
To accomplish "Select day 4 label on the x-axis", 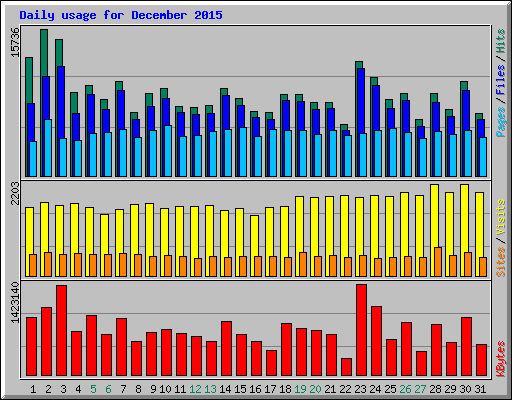I will click(x=78, y=389).
